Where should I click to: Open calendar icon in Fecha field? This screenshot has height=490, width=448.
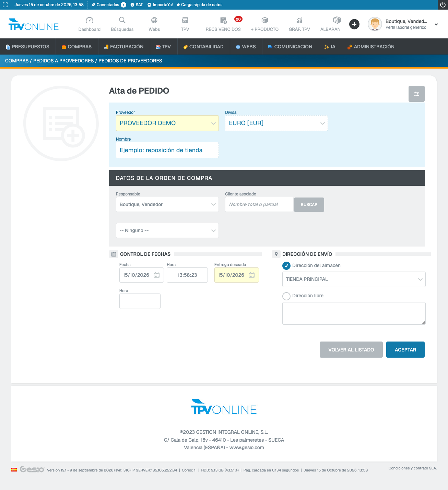click(157, 275)
